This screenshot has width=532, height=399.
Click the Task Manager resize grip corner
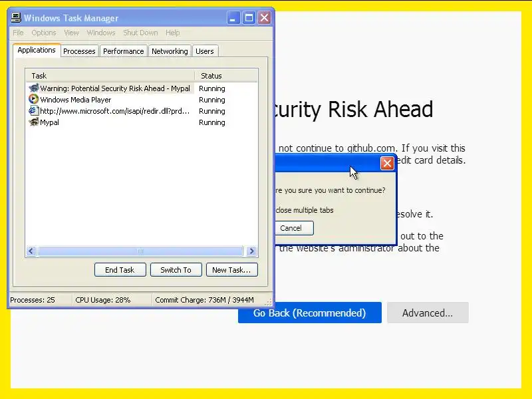[x=269, y=302]
